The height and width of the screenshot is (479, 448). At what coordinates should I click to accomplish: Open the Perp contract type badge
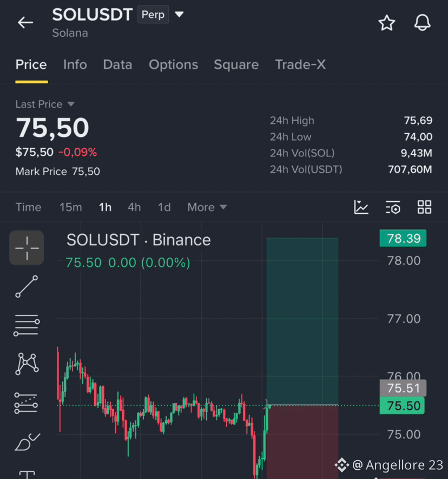pyautogui.click(x=153, y=15)
